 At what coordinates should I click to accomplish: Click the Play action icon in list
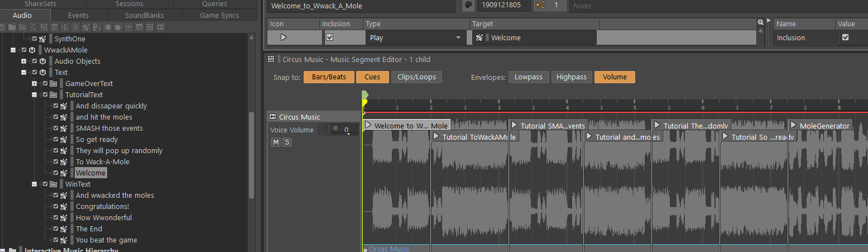point(283,37)
